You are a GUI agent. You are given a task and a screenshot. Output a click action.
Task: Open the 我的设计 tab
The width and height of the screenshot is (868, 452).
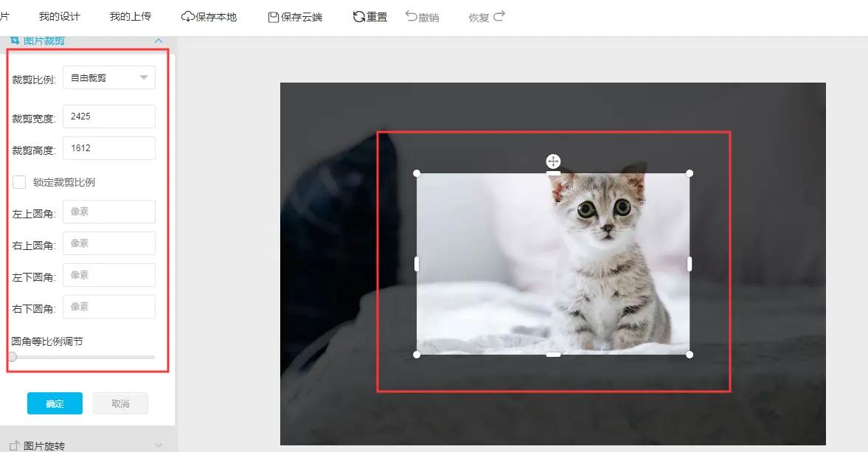pyautogui.click(x=59, y=17)
